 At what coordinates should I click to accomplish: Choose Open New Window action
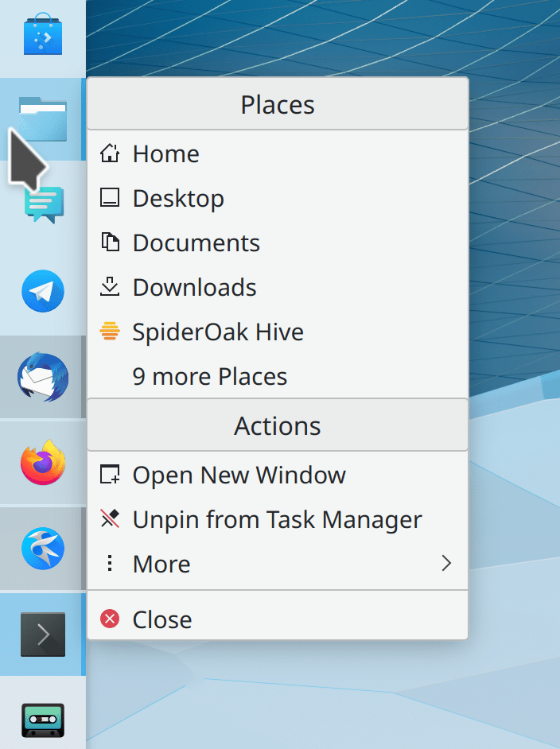click(x=239, y=475)
